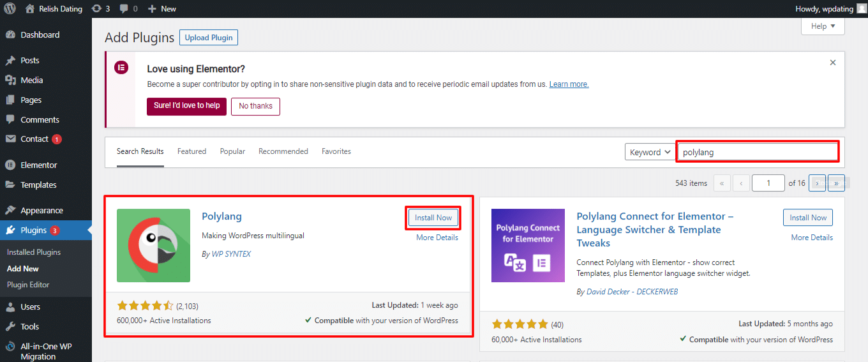Click the Media library icon
The image size is (868, 362).
(10, 80)
